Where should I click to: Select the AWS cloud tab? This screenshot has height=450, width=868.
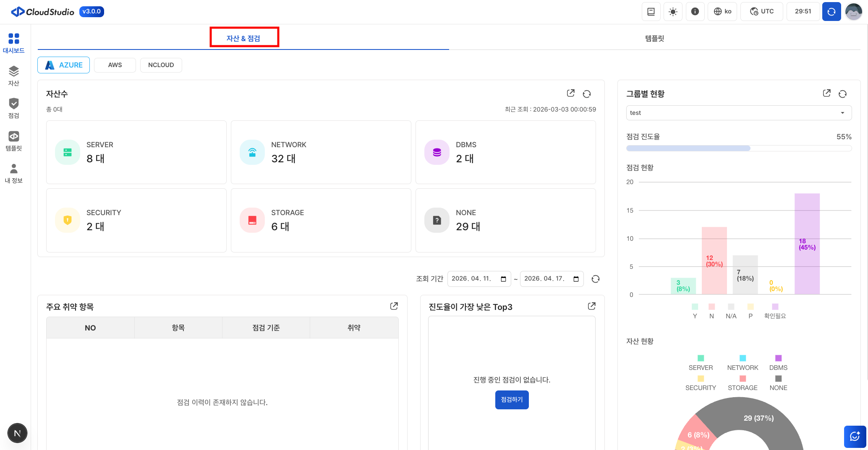tap(115, 65)
